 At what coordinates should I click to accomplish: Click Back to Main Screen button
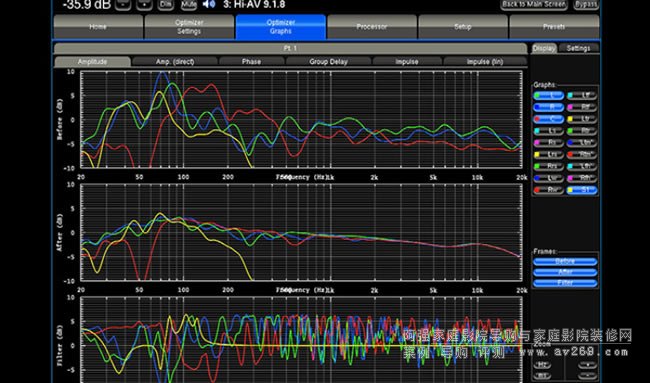coord(534,4)
